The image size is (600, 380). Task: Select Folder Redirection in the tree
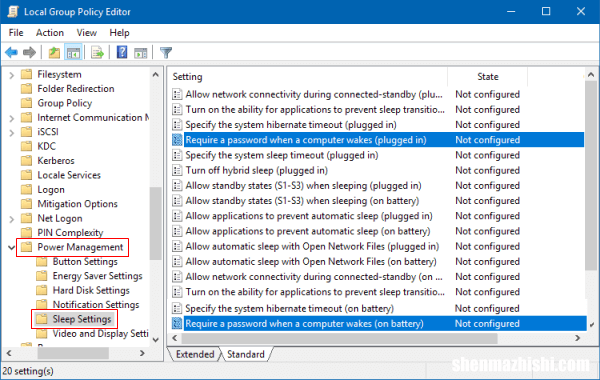click(x=76, y=89)
